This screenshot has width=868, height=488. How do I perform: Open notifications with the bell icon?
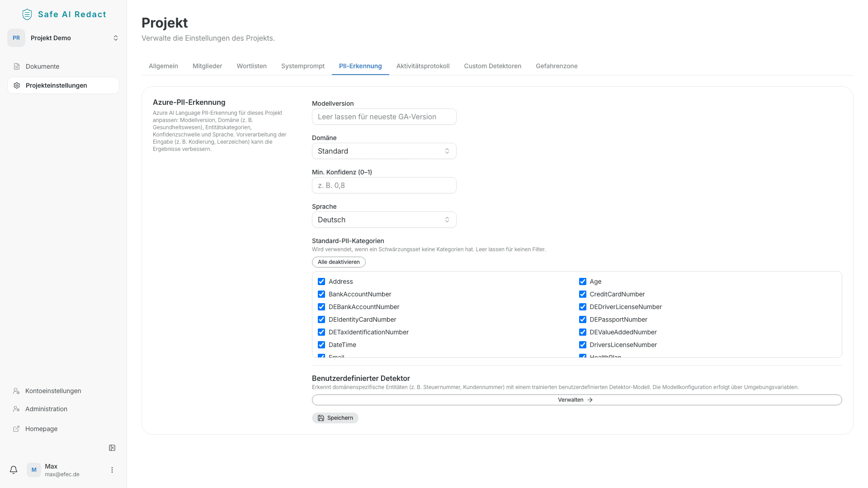(14, 470)
